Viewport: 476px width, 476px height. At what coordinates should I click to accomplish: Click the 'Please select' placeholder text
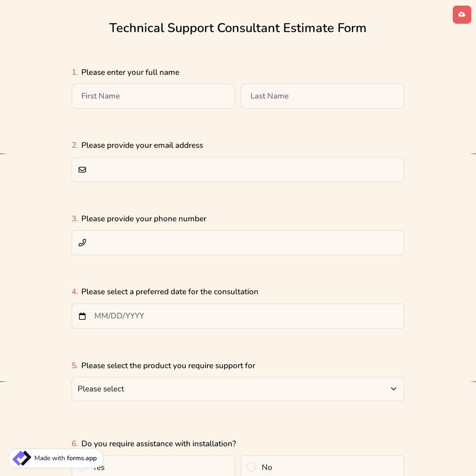[100, 389]
